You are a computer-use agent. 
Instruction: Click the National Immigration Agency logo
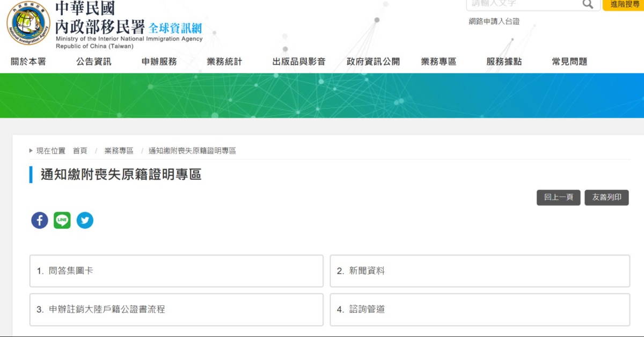(x=29, y=24)
